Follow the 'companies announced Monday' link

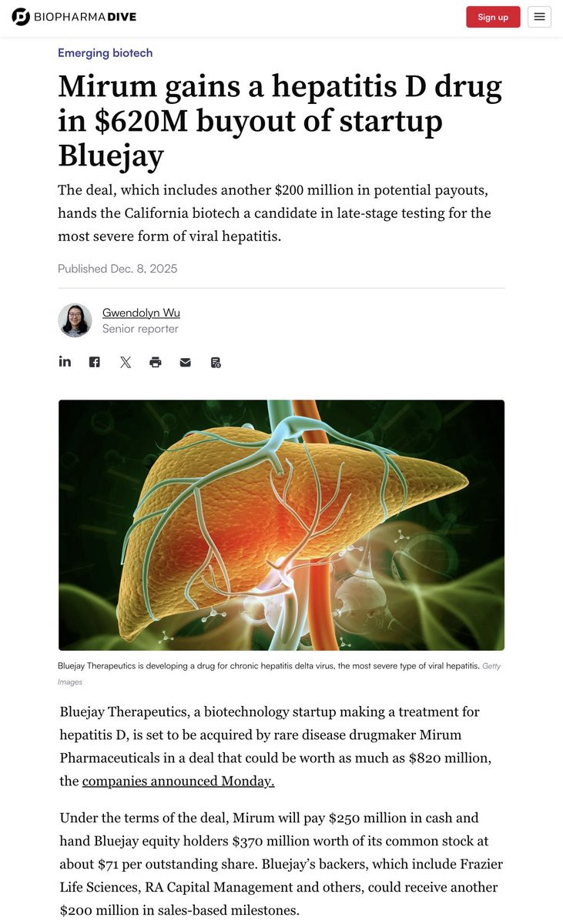(x=178, y=781)
